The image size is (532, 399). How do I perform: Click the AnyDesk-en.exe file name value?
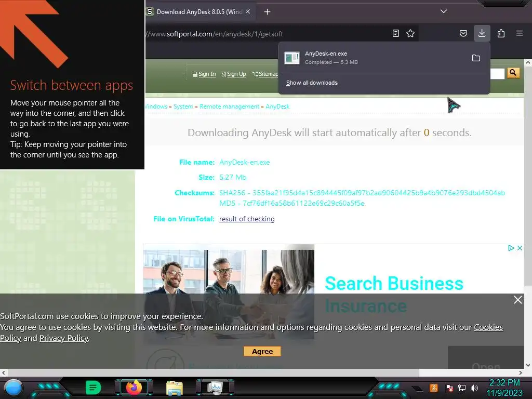pyautogui.click(x=245, y=162)
